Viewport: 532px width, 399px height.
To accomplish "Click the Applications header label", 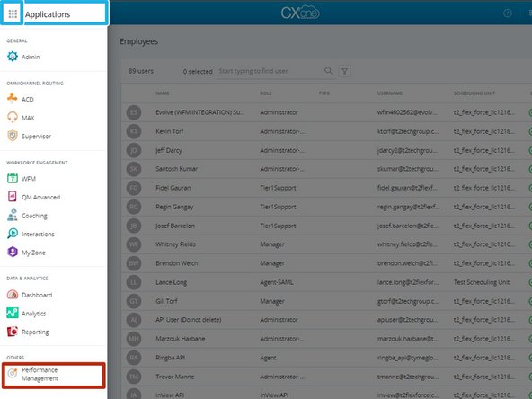I will point(48,14).
